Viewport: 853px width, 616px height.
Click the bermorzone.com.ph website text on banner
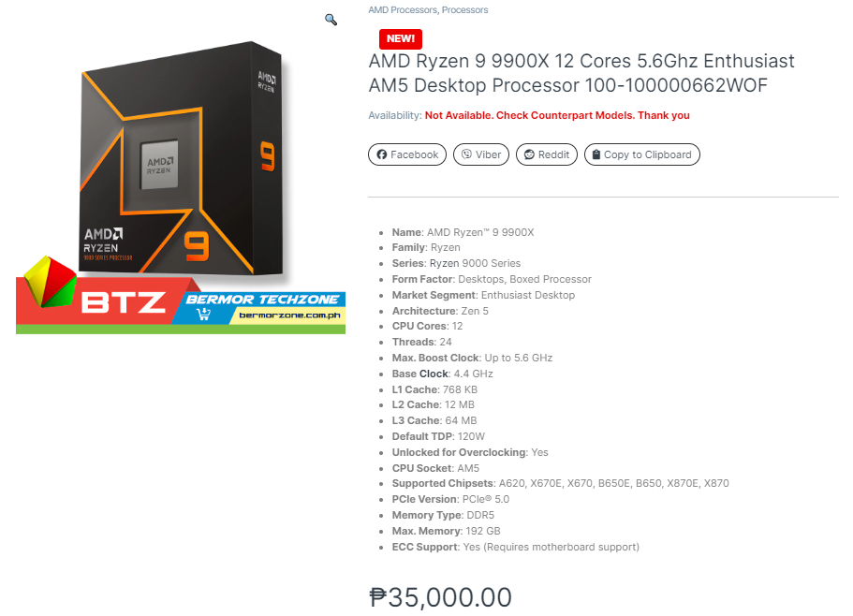[289, 315]
